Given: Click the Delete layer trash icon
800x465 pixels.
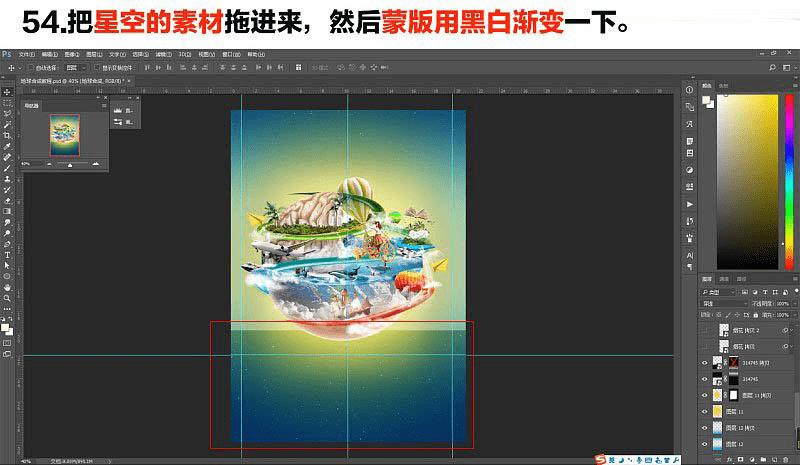Looking at the screenshot, I should (786, 460).
